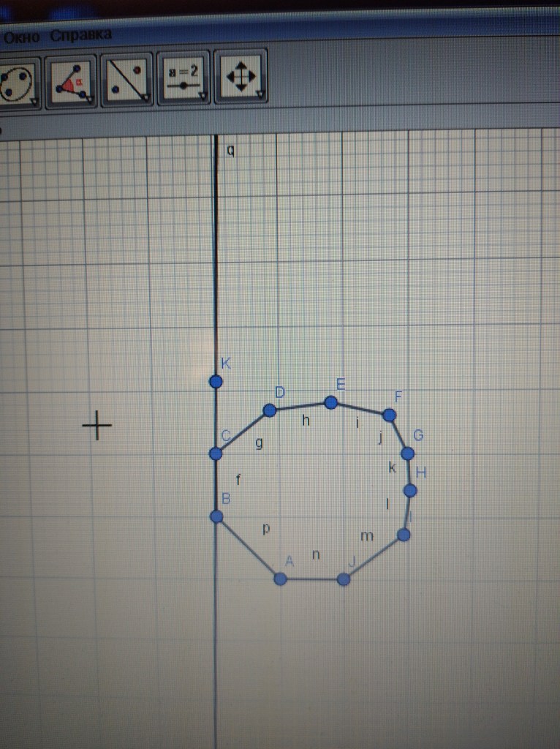560x749 pixels.
Task: Expand the Slider tool dropdown arrow
Action: click(x=203, y=96)
